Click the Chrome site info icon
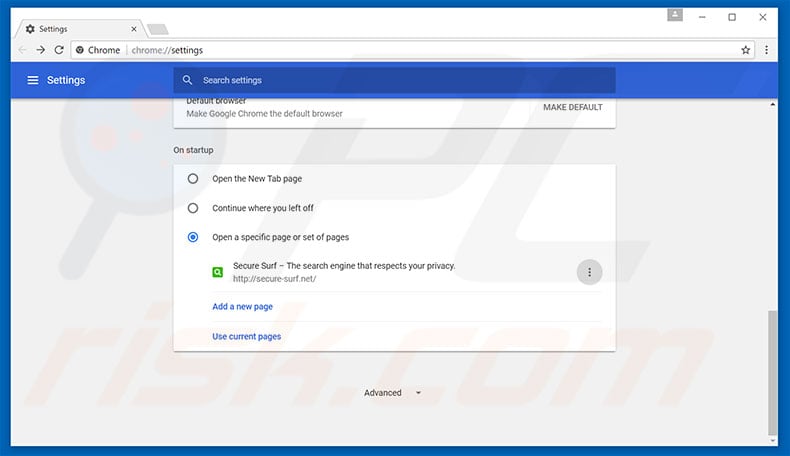Viewport: 790px width, 456px height. 80,50
